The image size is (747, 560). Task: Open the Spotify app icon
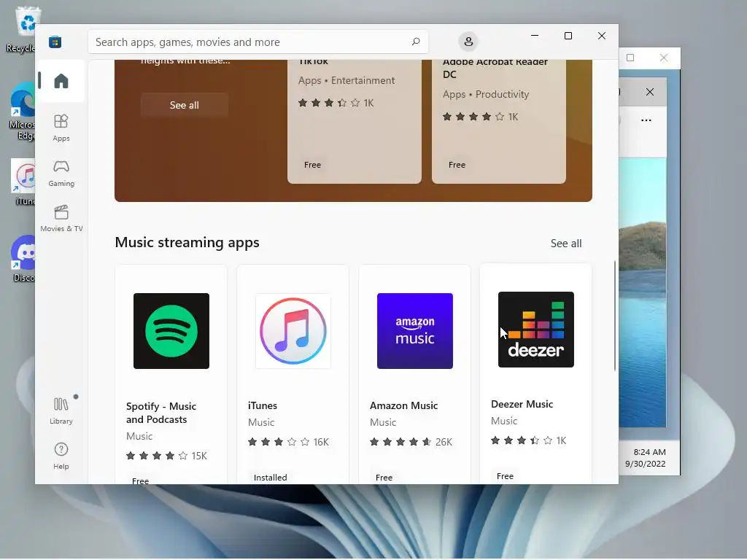tap(171, 331)
